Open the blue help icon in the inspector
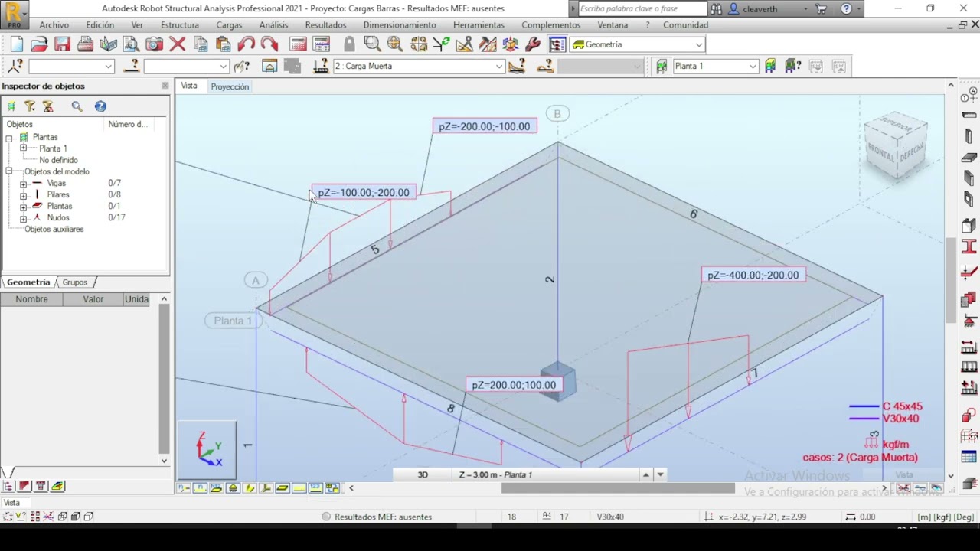 point(100,106)
